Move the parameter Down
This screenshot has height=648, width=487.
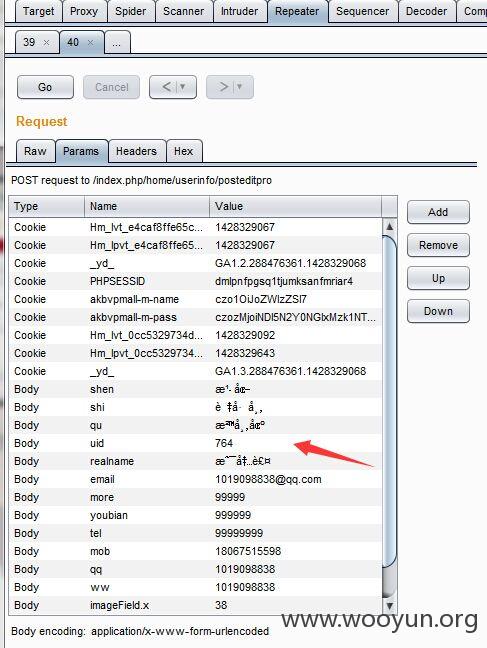pos(438,311)
